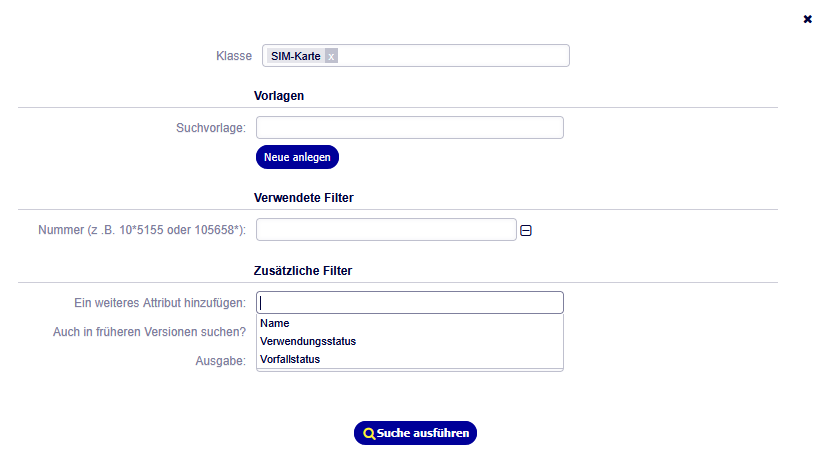Remove the SIM-Karte class tag
This screenshot has height=452, width=826.
coord(331,56)
